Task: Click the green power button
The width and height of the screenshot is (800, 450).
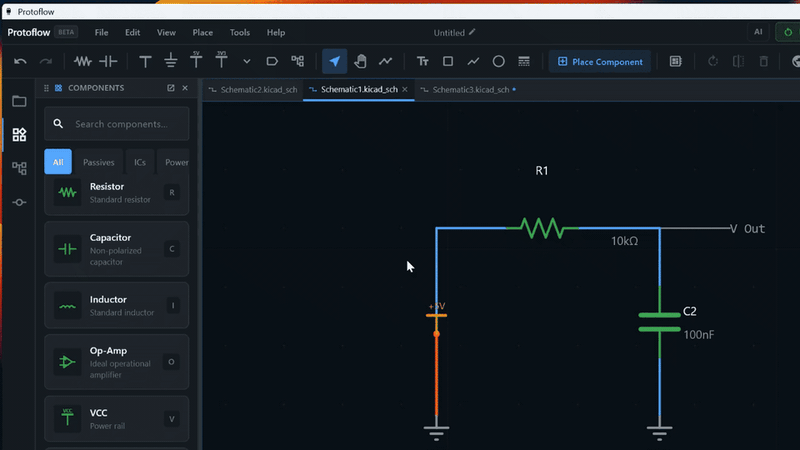Action: 788,32
